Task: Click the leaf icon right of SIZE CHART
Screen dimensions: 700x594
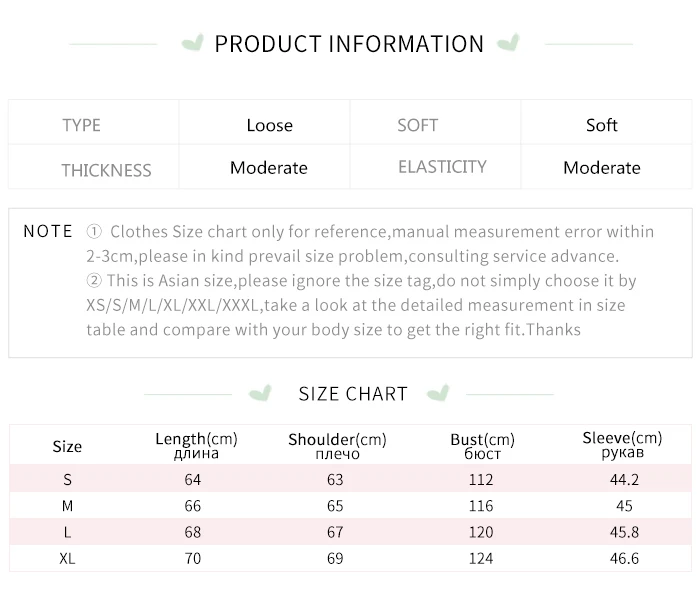Action: click(437, 393)
